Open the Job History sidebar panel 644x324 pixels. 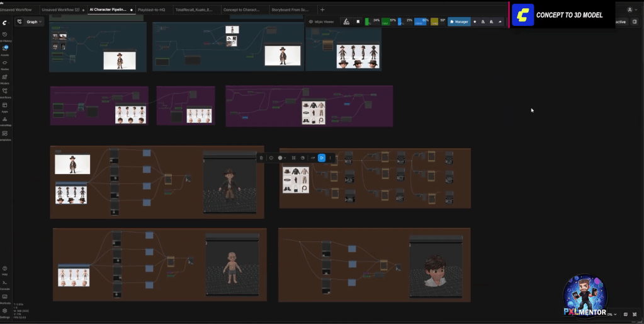click(5, 36)
